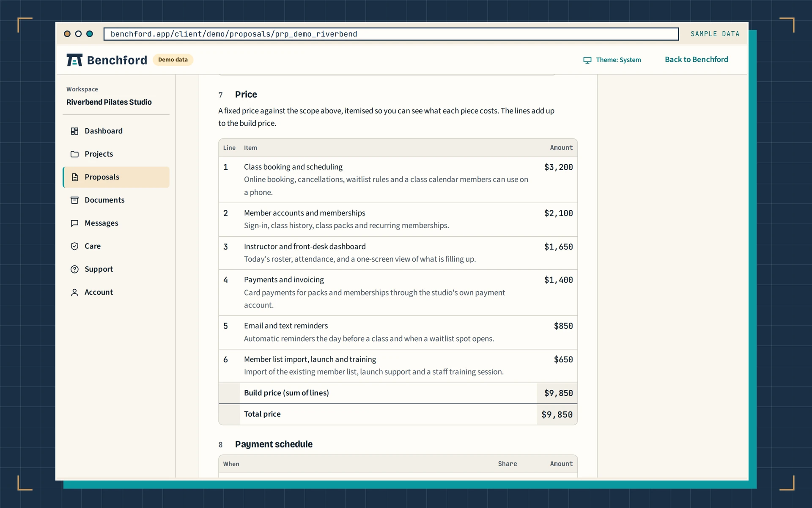
Task: Click Member accounts and memberships item
Action: (304, 213)
